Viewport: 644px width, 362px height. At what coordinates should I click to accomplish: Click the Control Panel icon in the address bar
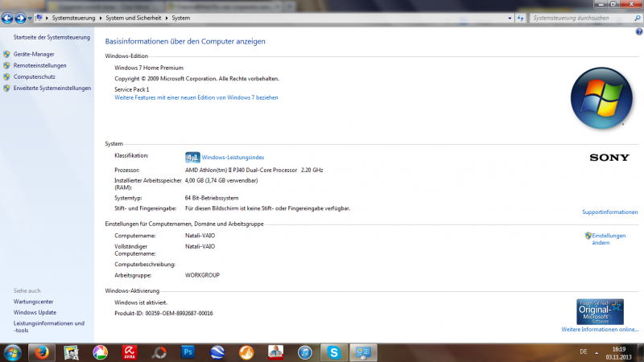coord(39,18)
